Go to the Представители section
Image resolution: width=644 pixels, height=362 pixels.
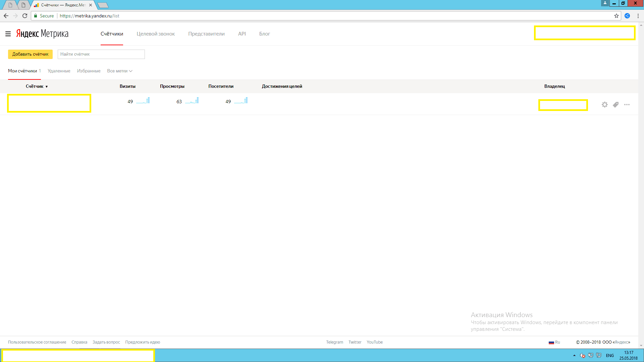click(x=206, y=34)
